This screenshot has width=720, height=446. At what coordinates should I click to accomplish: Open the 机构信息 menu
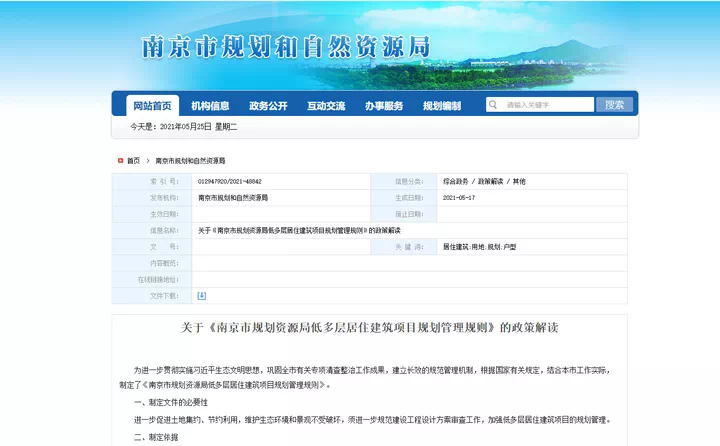coord(210,106)
